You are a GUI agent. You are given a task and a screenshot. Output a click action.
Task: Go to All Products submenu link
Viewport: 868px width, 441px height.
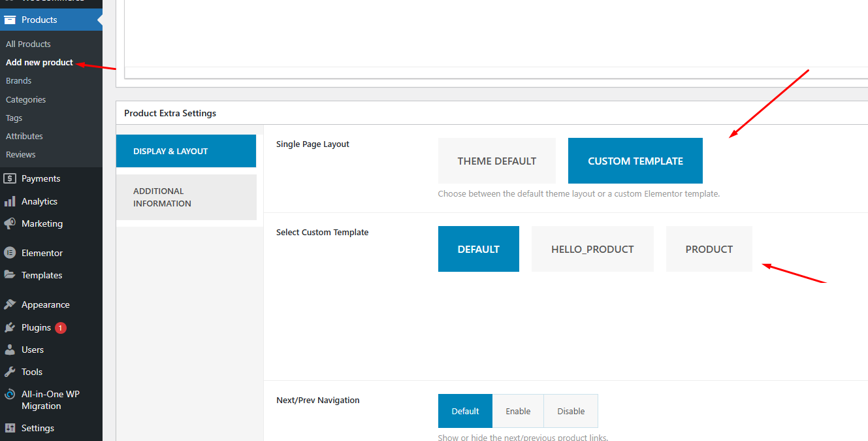point(28,44)
